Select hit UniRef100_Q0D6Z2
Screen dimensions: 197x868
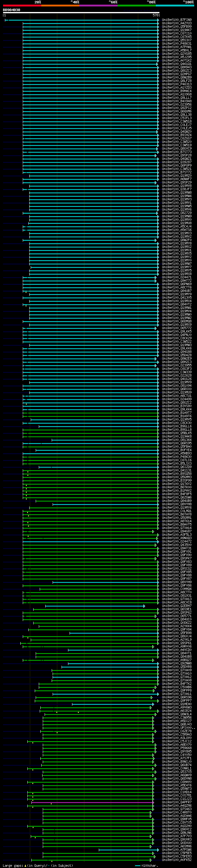[x=176, y=623]
